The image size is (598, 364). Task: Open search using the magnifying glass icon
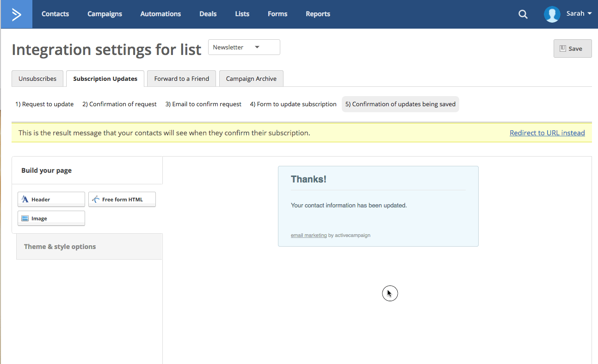[x=523, y=14]
